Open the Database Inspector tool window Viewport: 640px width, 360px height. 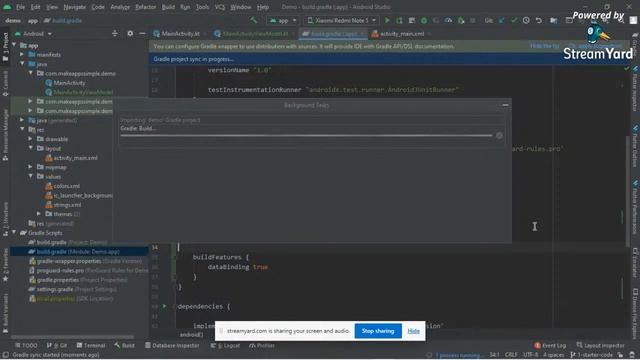pyautogui.click(x=172, y=345)
